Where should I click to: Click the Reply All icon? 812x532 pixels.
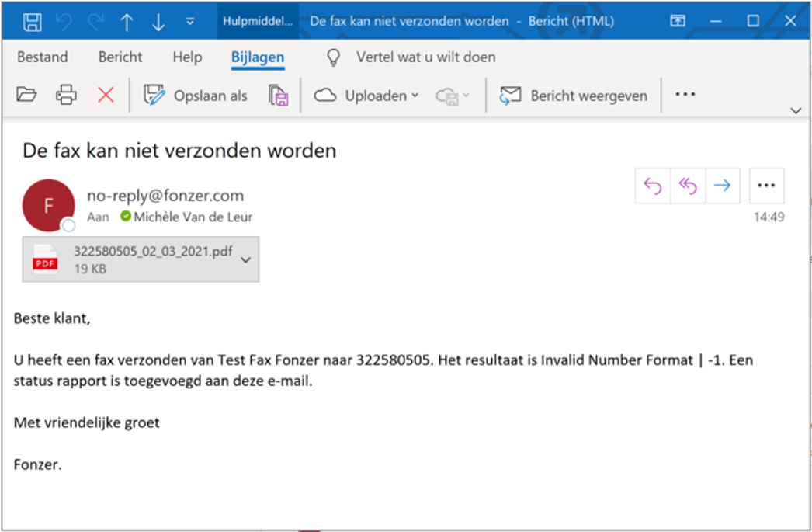(688, 186)
